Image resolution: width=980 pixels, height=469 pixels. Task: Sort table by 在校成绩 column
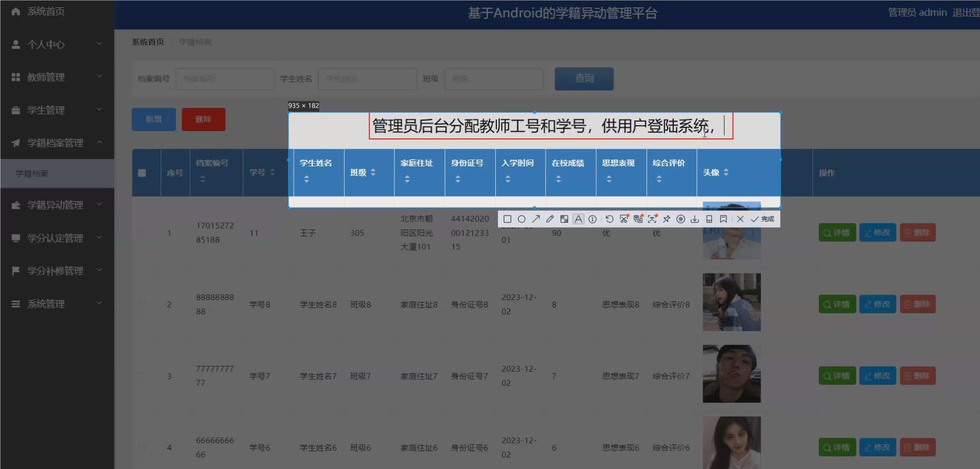pyautogui.click(x=558, y=180)
